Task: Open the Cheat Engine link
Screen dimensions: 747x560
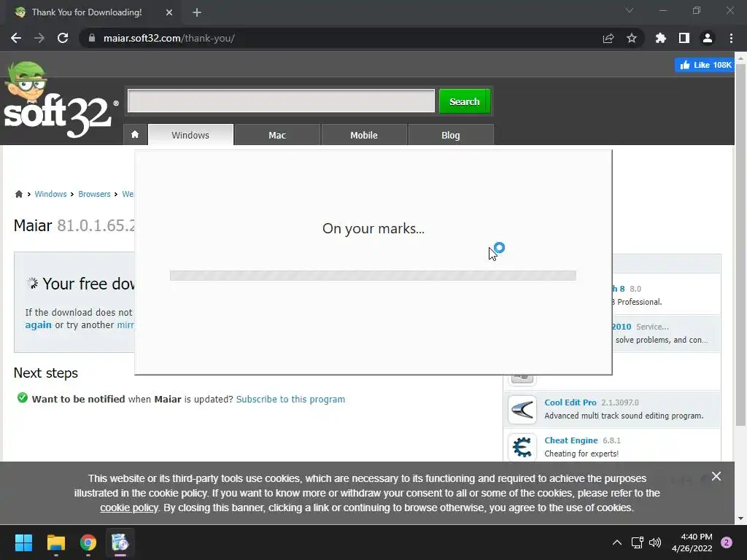Action: click(x=571, y=440)
